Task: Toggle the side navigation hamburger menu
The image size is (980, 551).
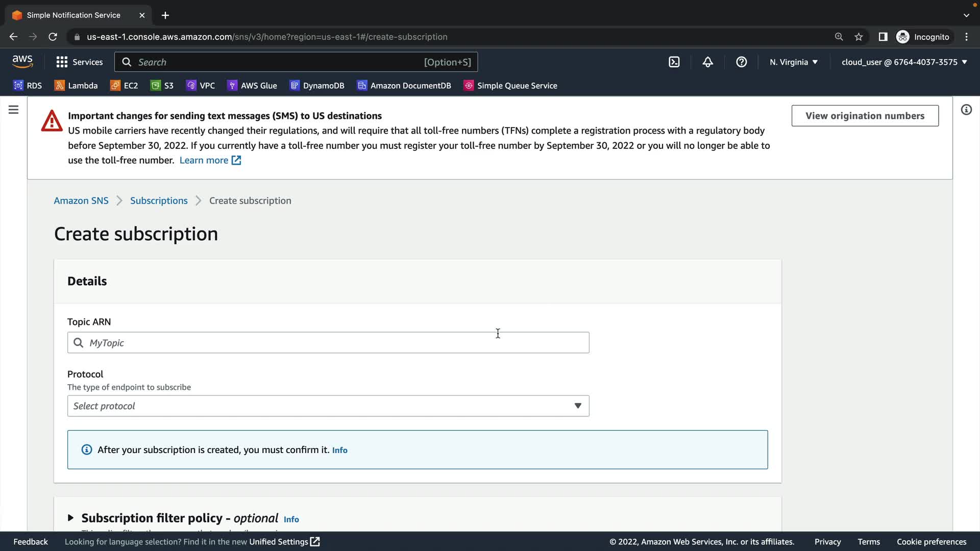Action: (x=14, y=110)
